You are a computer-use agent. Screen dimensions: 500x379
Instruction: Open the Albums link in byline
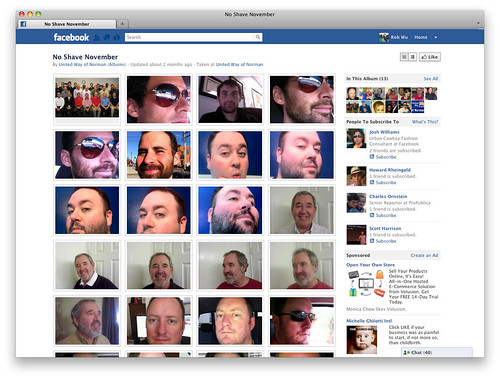tap(117, 64)
